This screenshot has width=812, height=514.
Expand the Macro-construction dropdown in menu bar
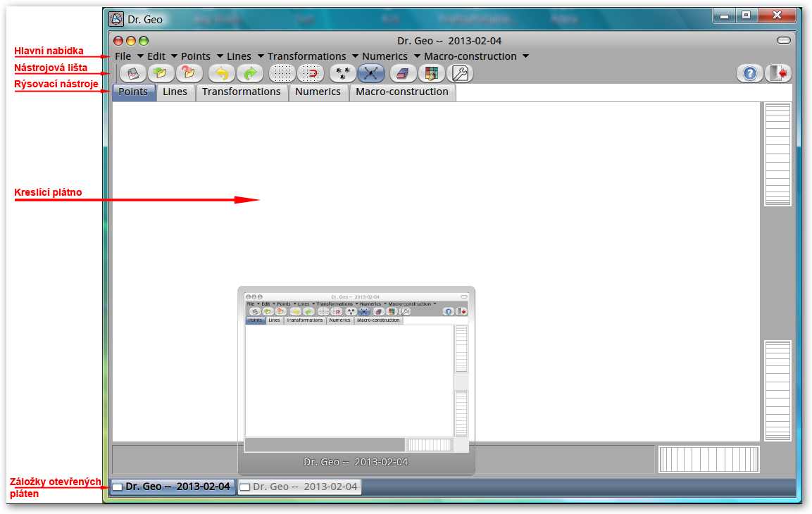click(x=525, y=56)
